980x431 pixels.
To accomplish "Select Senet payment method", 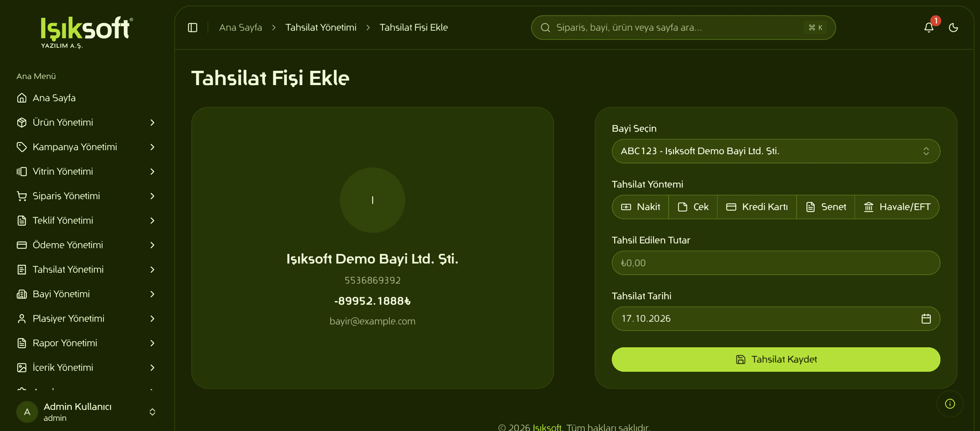I will click(x=826, y=207).
